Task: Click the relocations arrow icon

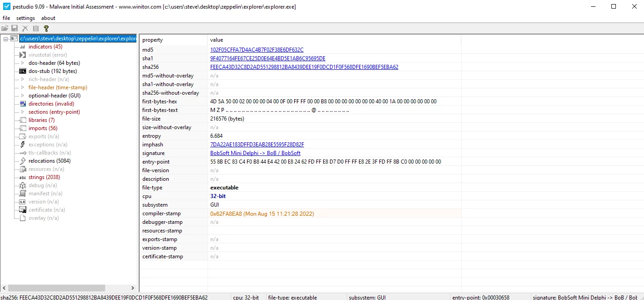Action: tap(23, 161)
